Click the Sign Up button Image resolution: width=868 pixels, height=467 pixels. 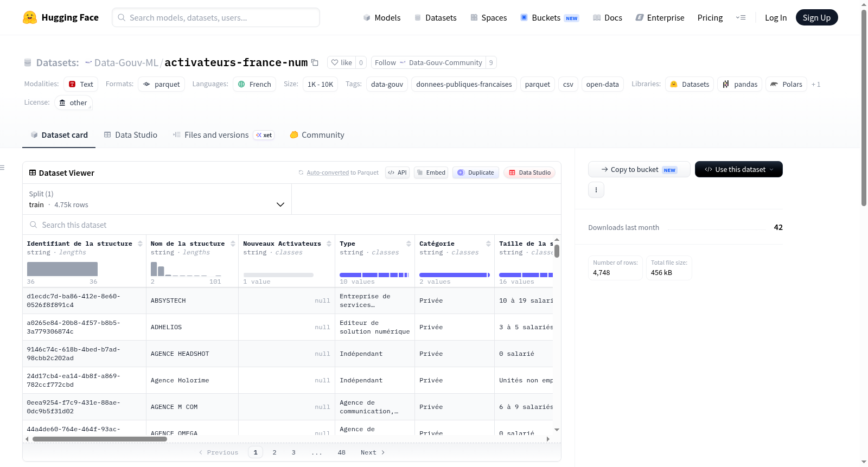[x=816, y=17]
